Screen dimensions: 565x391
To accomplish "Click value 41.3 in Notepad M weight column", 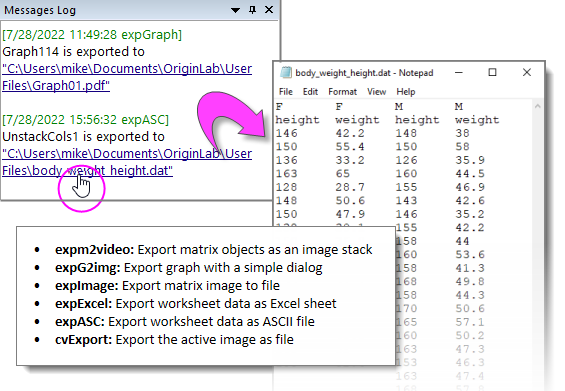I will tap(470, 268).
